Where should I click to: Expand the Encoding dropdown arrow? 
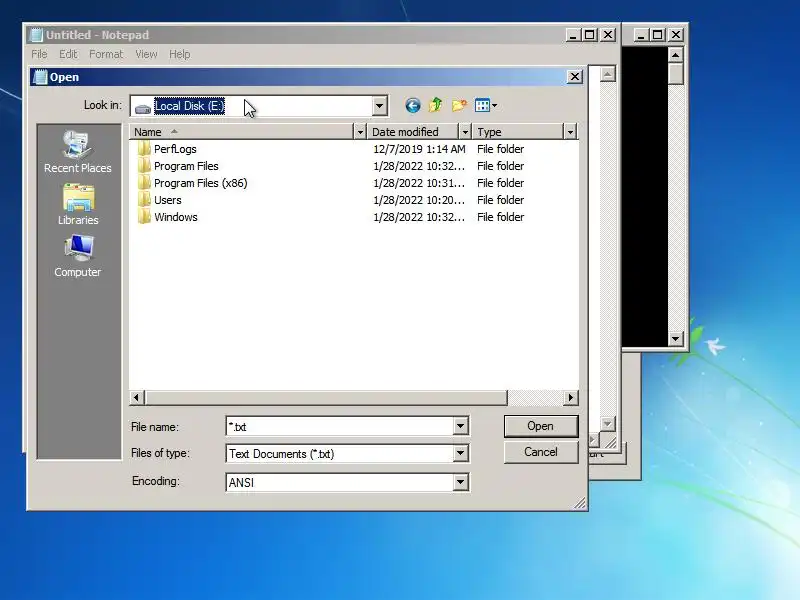coord(460,482)
